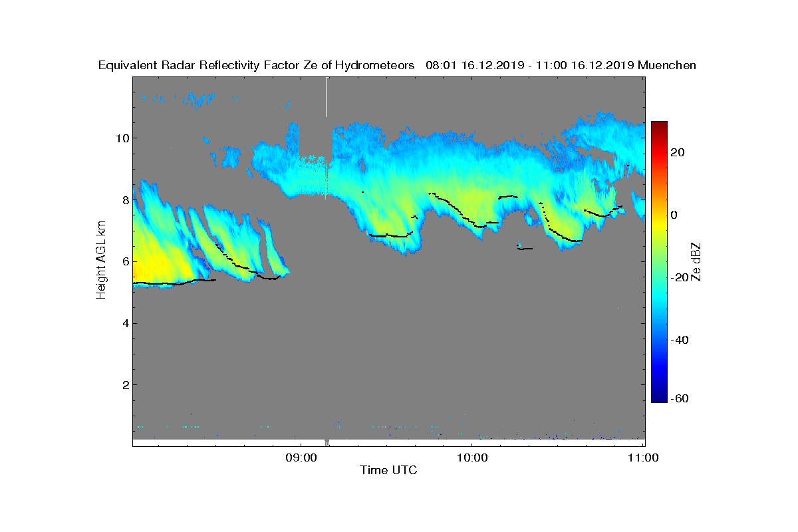
Task: Click the height tick label 8
Action: [125, 199]
